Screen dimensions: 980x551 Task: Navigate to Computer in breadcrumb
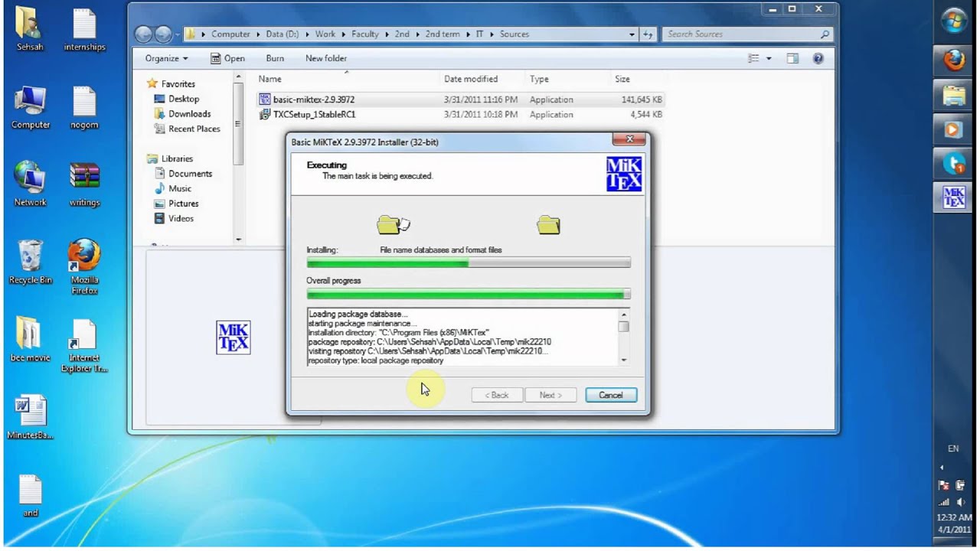click(x=230, y=34)
